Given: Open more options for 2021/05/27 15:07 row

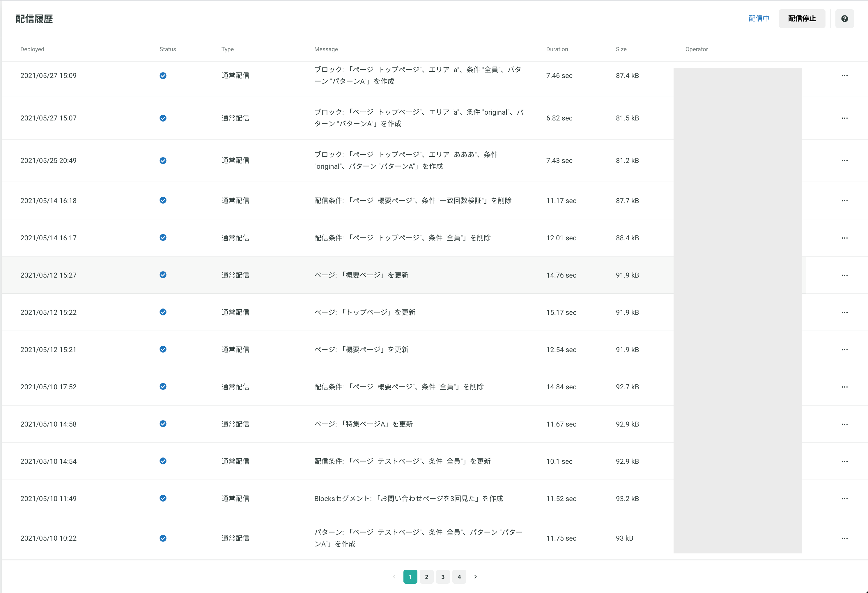Looking at the screenshot, I should pyautogui.click(x=844, y=118).
